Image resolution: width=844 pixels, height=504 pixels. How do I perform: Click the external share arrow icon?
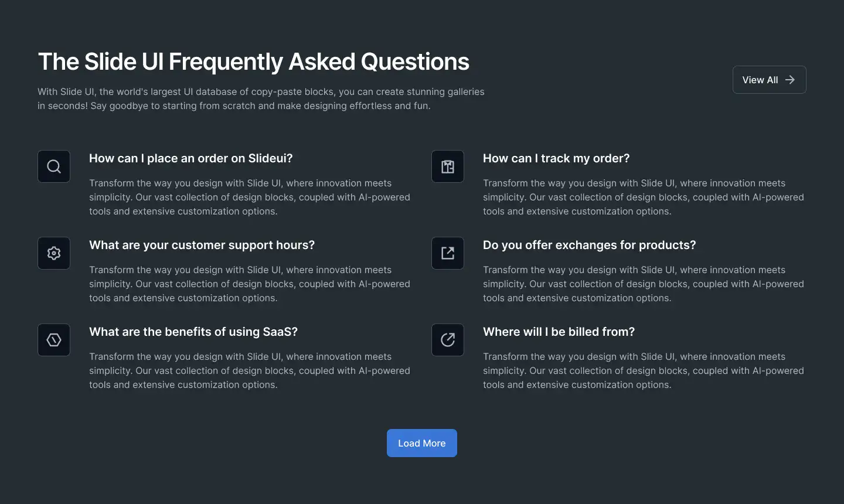pos(448,253)
